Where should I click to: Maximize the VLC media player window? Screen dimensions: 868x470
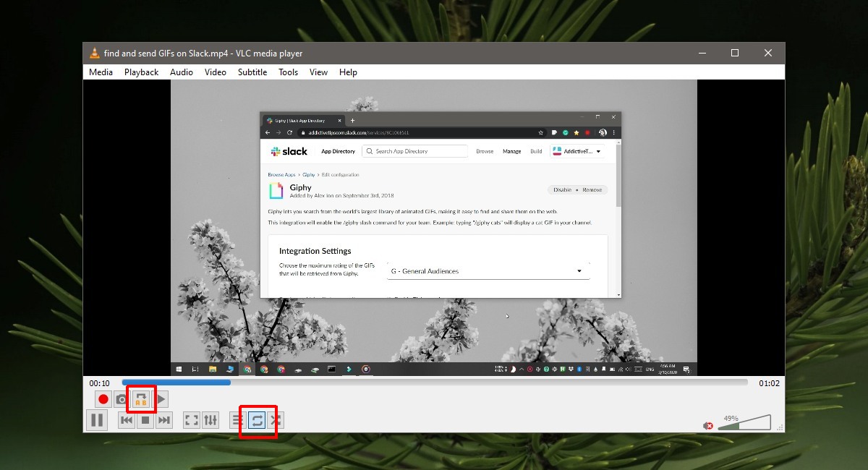[x=735, y=53]
